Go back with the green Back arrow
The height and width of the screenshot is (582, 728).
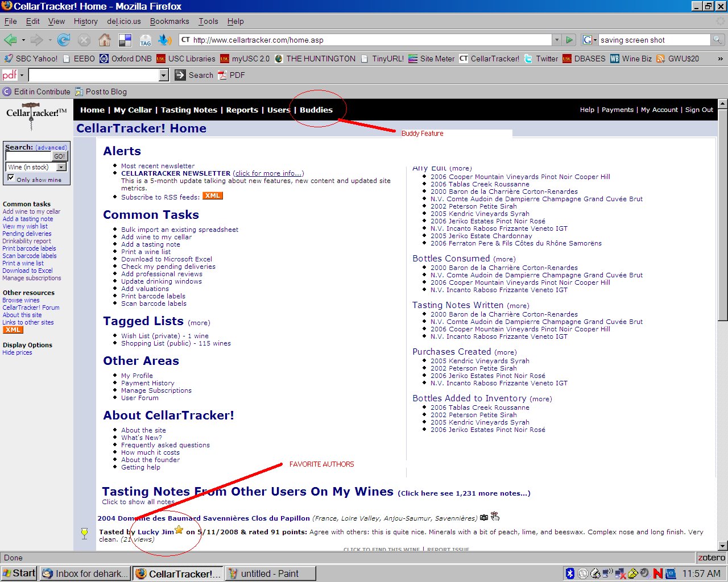(x=10, y=40)
